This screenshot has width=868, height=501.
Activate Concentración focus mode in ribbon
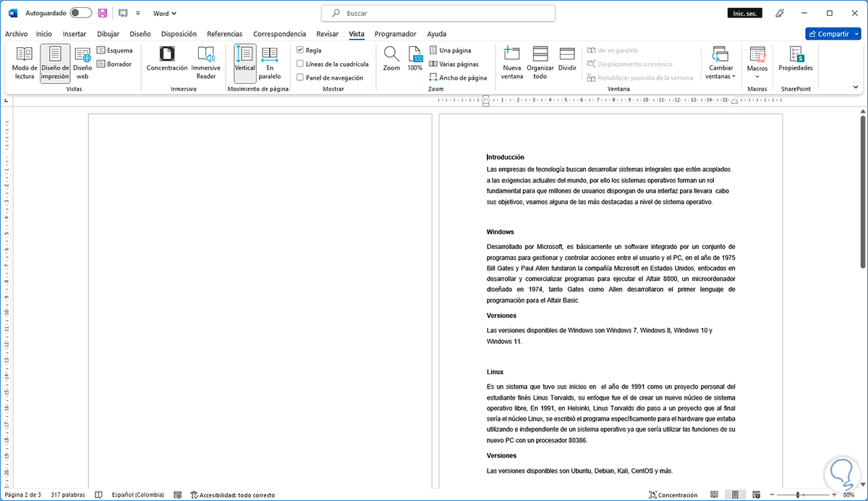pos(167,59)
